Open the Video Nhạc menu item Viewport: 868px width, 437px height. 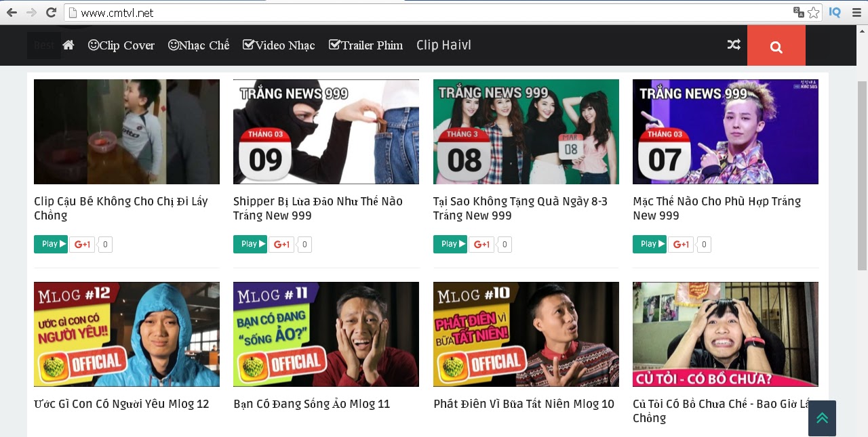(279, 45)
